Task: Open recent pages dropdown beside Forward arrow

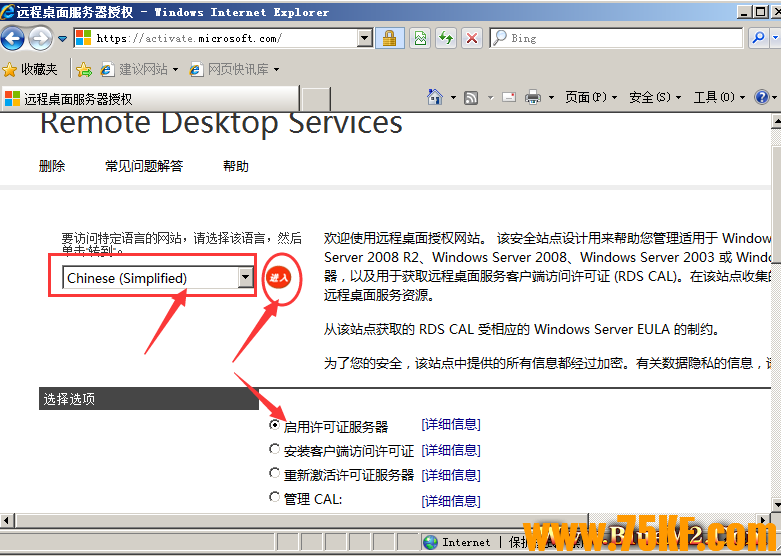Action: click(x=62, y=38)
